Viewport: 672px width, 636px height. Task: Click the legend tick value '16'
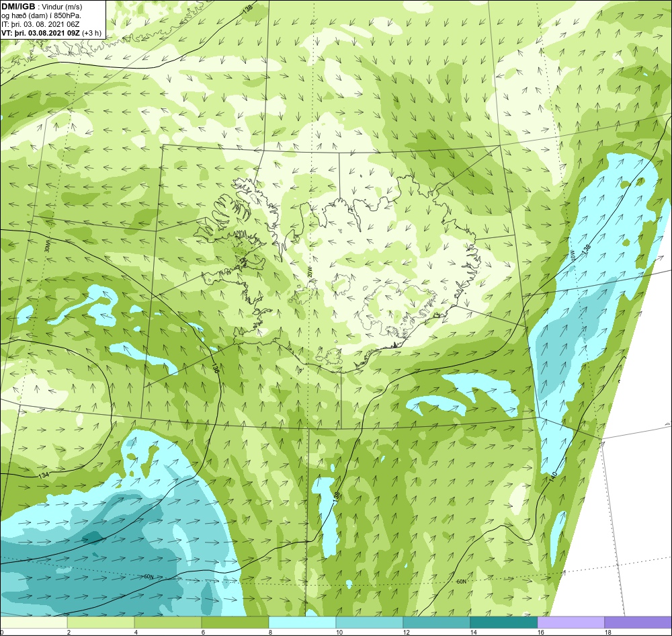(x=541, y=632)
